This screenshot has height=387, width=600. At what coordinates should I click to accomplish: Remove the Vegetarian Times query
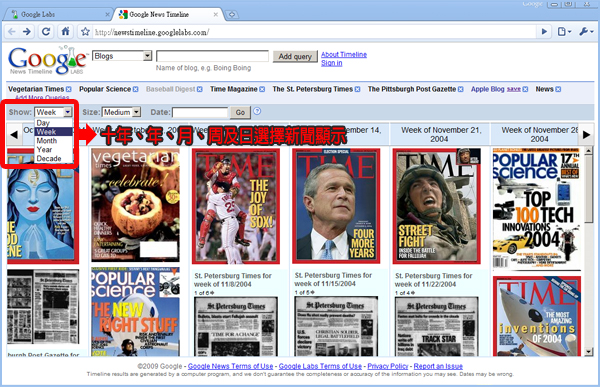point(68,89)
